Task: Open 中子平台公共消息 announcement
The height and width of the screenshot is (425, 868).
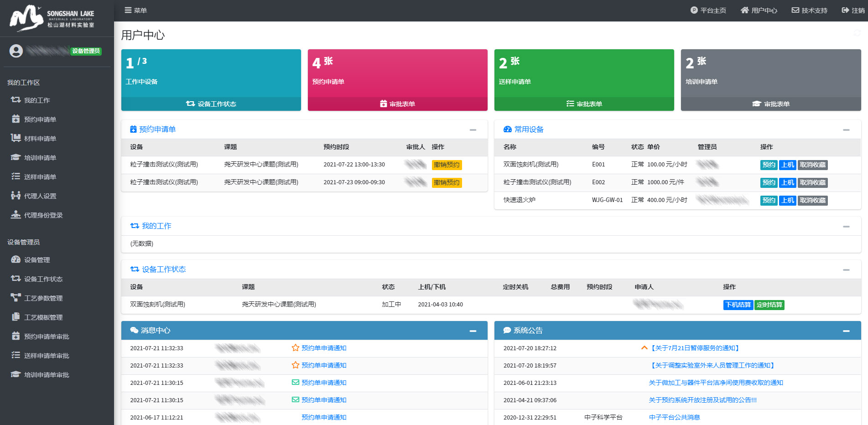Action: coord(674,417)
